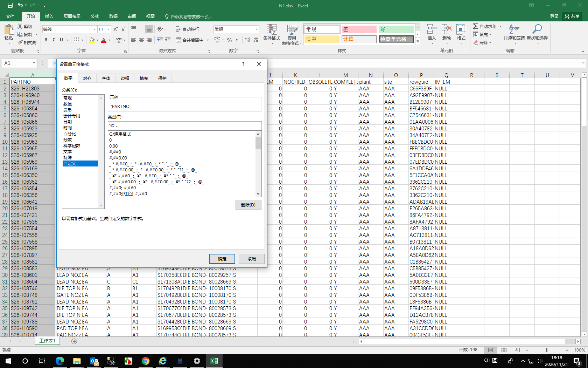Click the Decrease Font Size icon
This screenshot has width=588, height=368.
(123, 29)
